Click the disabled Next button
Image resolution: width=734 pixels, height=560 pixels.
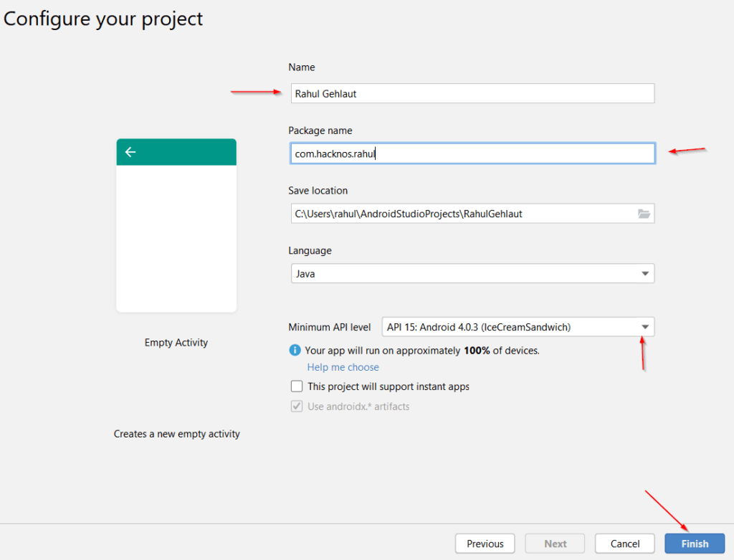click(x=555, y=544)
